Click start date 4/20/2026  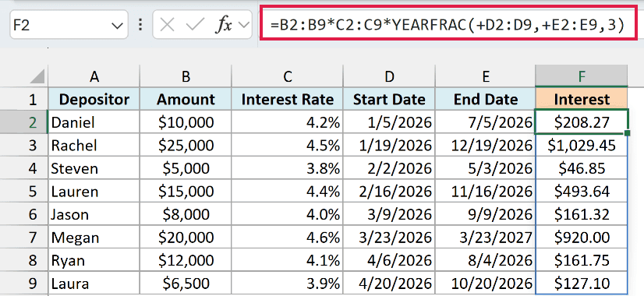(389, 283)
